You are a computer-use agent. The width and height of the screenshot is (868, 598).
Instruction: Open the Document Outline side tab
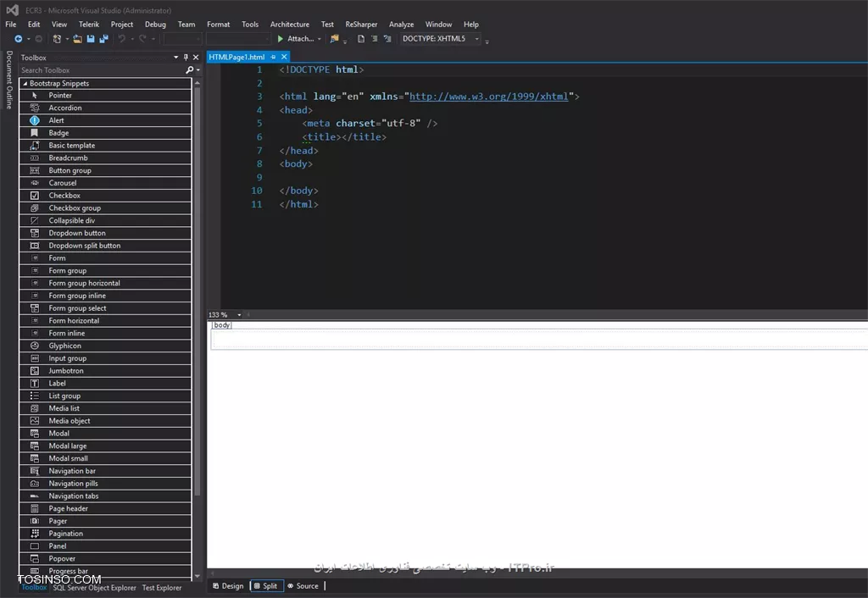[x=8, y=80]
